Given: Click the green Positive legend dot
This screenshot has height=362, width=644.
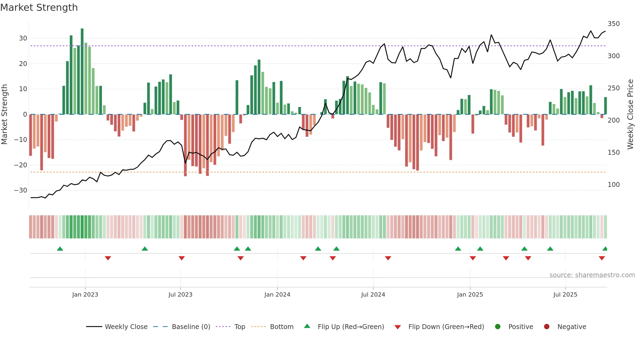Looking at the screenshot, I should tap(498, 327).
